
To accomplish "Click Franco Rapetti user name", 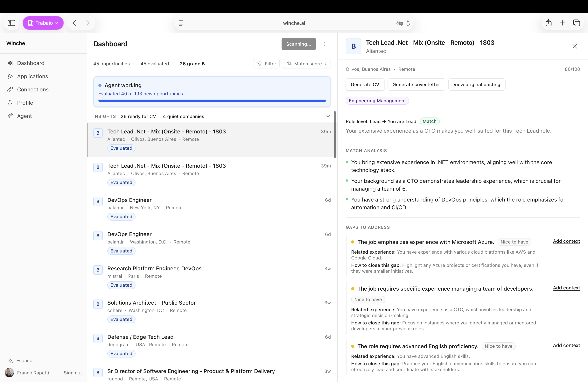I will 33,373.
